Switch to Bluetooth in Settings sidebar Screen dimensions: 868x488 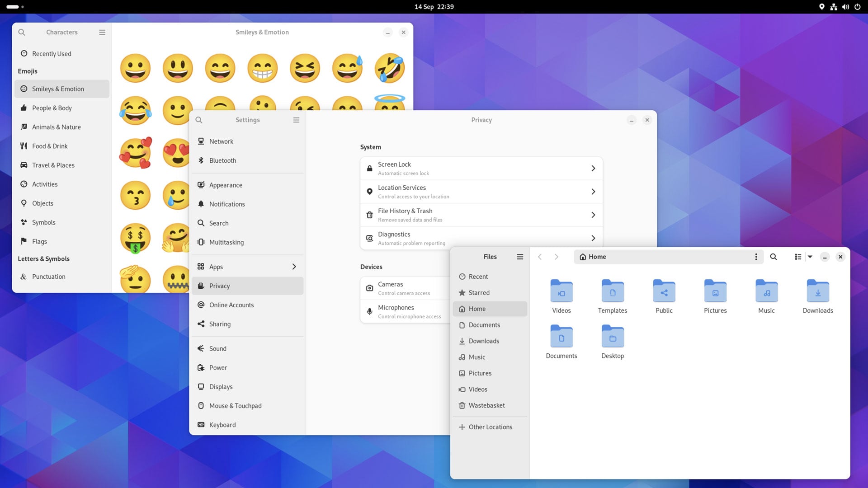222,160
